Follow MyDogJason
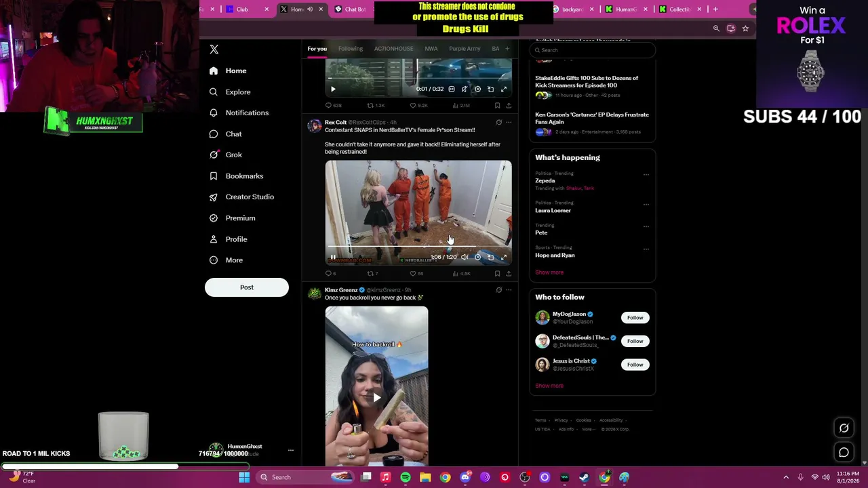The height and width of the screenshot is (488, 868). pos(635,317)
